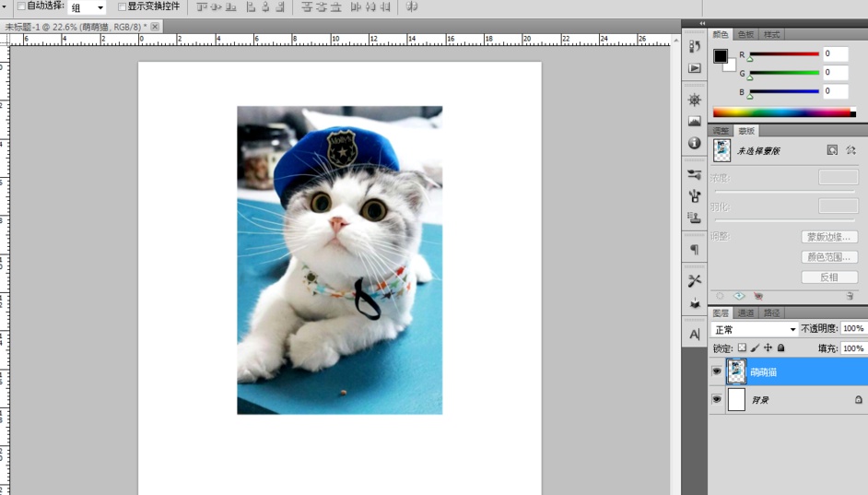Click the 不透明度 100% field
The width and height of the screenshot is (868, 495).
point(853,328)
